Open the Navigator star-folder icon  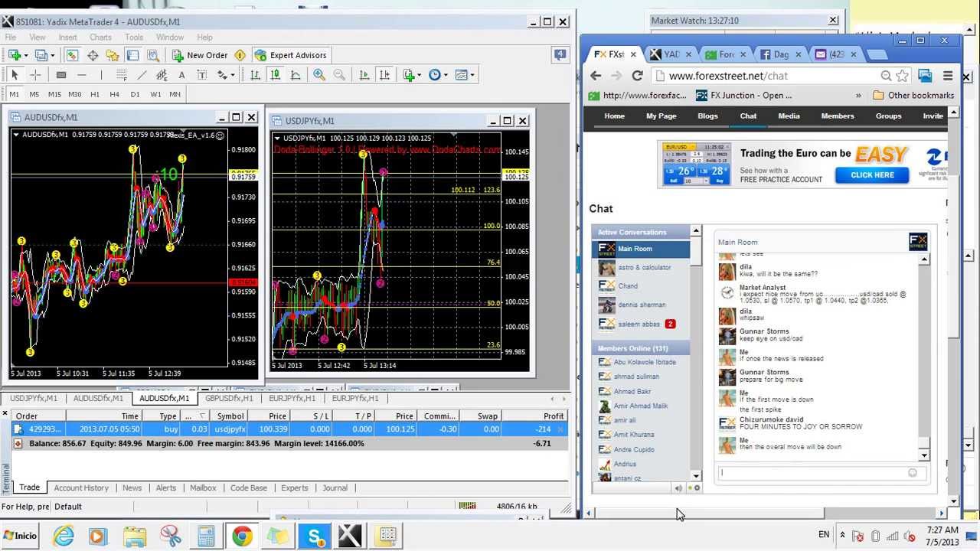tap(113, 55)
